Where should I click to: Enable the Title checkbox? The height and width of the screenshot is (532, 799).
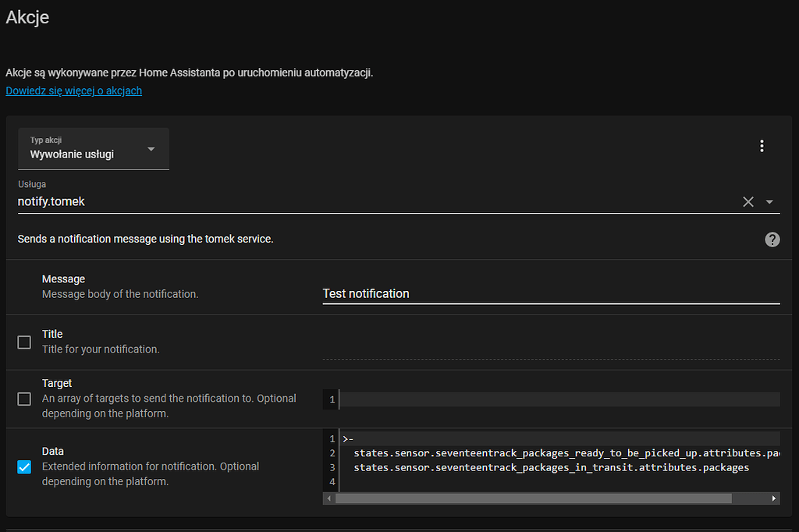[24, 342]
